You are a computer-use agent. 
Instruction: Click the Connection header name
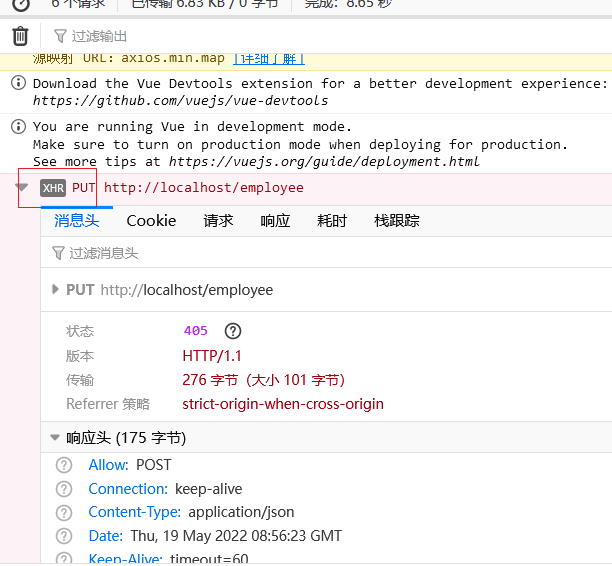tap(128, 489)
